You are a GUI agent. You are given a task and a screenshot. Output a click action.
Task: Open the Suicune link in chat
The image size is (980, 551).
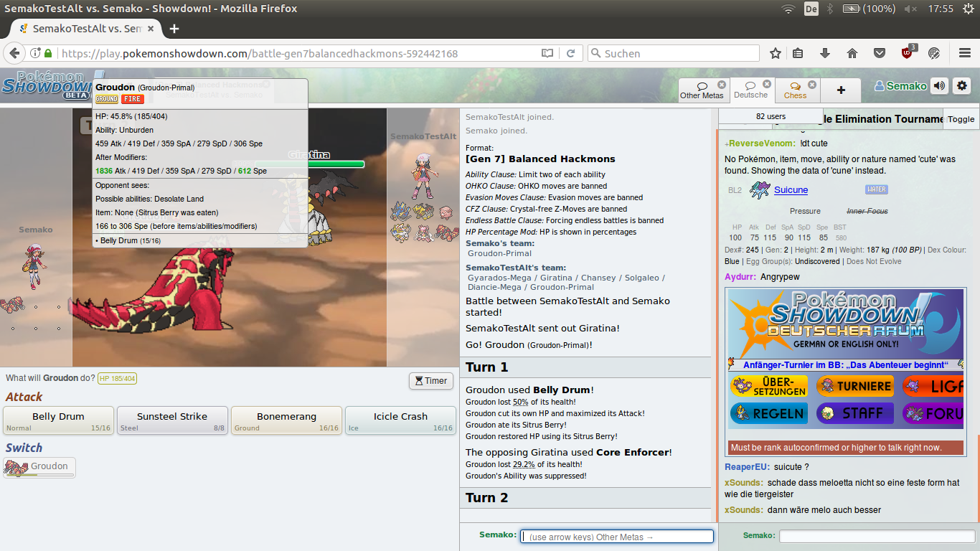(791, 190)
